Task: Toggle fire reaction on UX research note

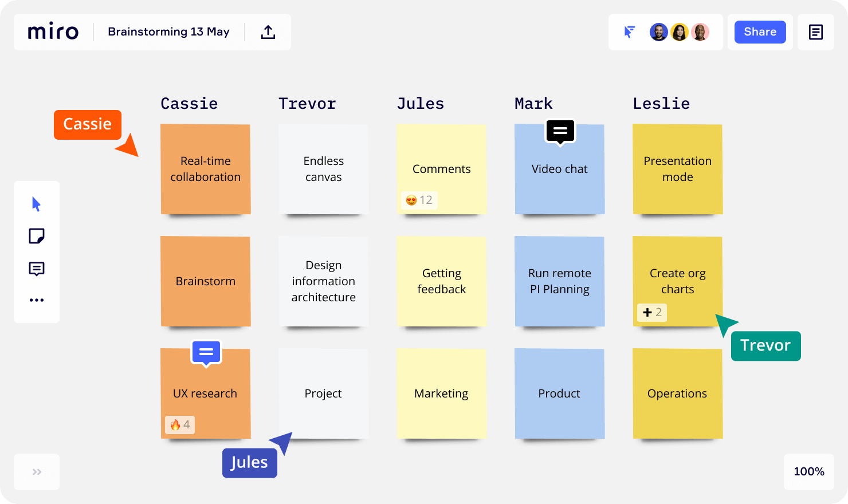Action: 180,424
